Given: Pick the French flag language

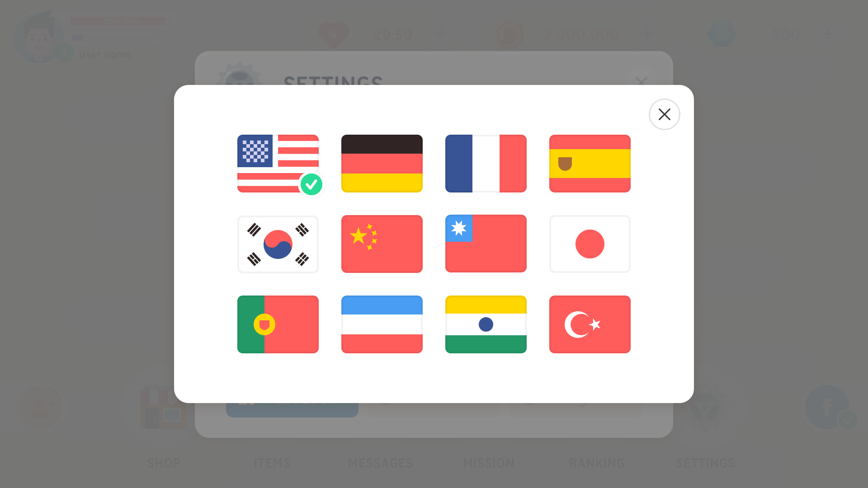Looking at the screenshot, I should (486, 164).
